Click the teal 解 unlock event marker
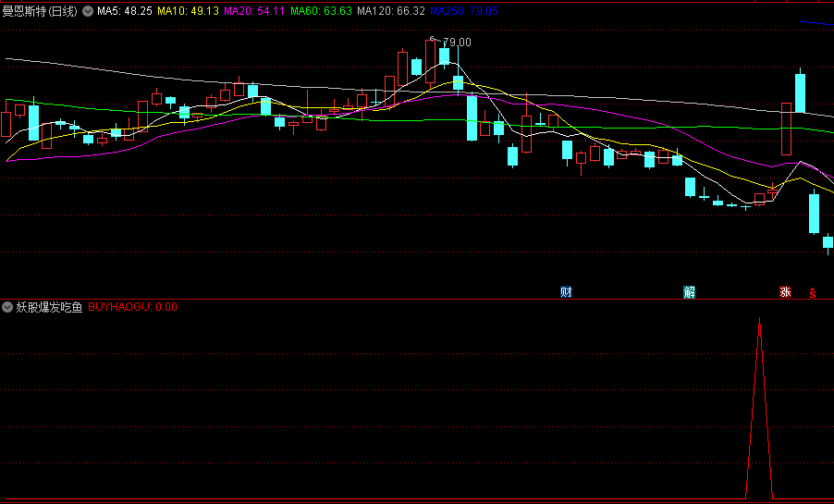This screenshot has width=834, height=504. point(690,292)
